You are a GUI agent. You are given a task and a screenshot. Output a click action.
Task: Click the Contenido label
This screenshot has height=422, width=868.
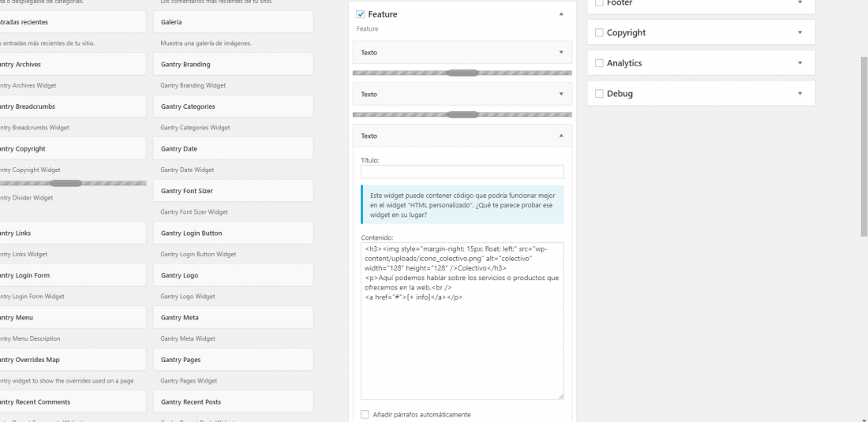(377, 237)
